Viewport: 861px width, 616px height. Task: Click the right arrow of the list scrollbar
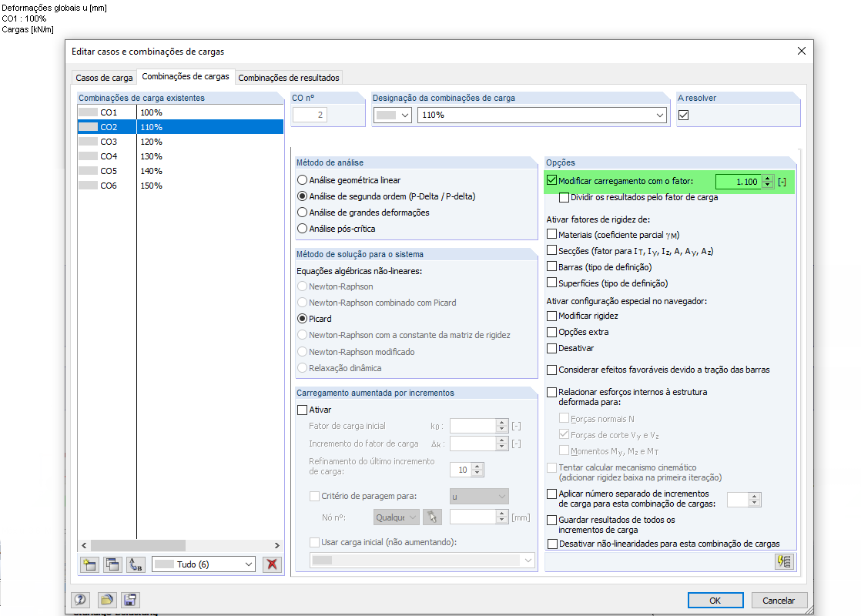[x=276, y=545]
